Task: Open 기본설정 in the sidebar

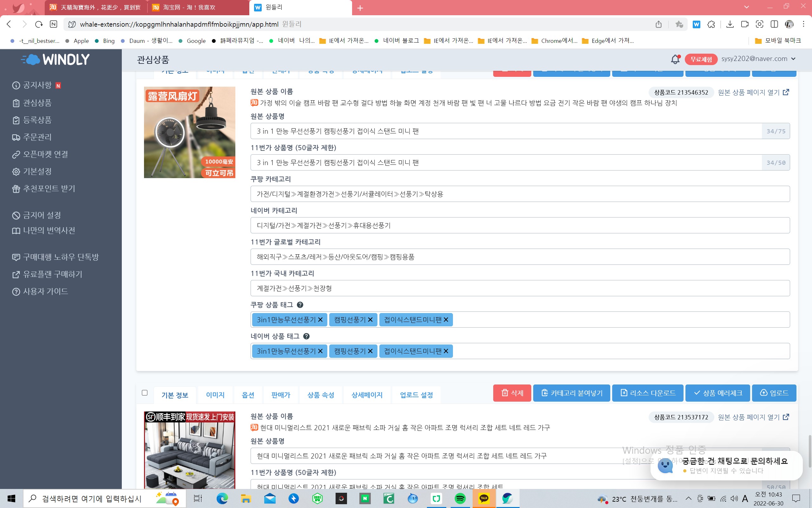Action: [32, 171]
